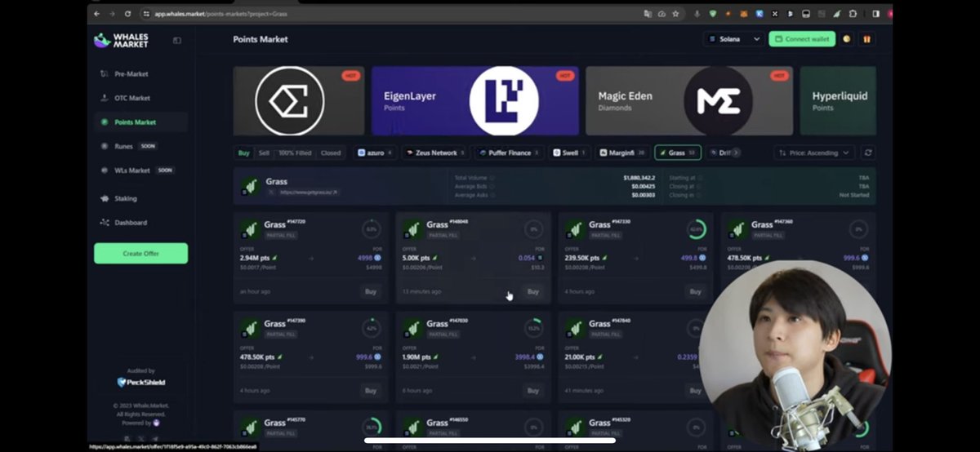Image resolution: width=980 pixels, height=452 pixels.
Task: Filter by Puffer Finance project
Action: tap(508, 153)
